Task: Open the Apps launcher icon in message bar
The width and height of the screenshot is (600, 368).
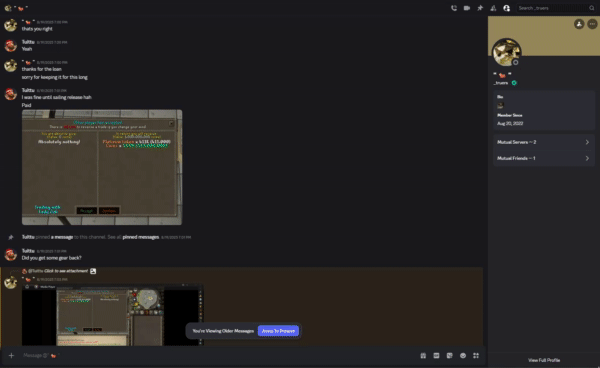Action: [476, 356]
